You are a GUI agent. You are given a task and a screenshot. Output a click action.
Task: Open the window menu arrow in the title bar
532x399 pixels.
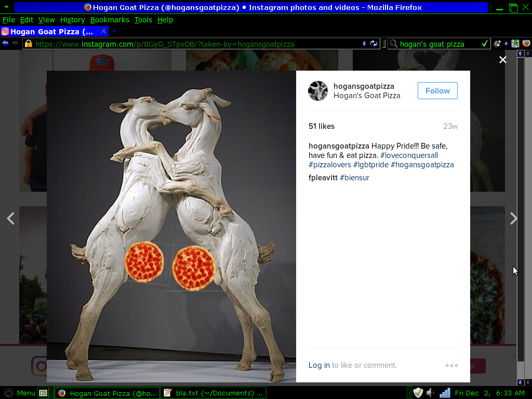click(x=6, y=7)
